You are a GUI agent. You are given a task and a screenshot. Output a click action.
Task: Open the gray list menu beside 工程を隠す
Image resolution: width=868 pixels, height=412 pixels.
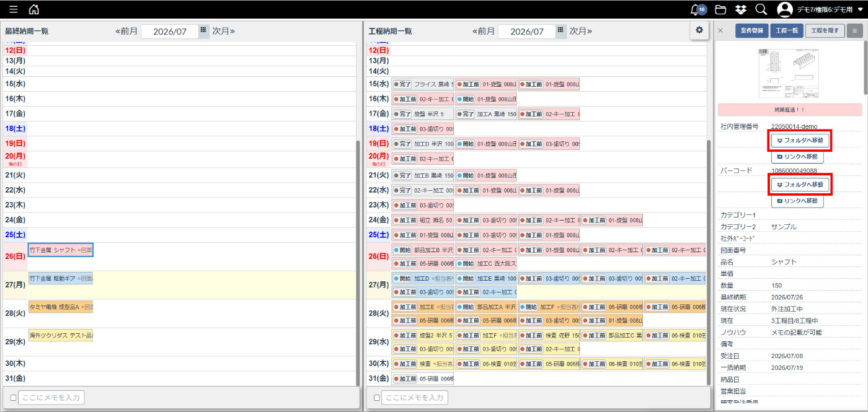coord(855,31)
